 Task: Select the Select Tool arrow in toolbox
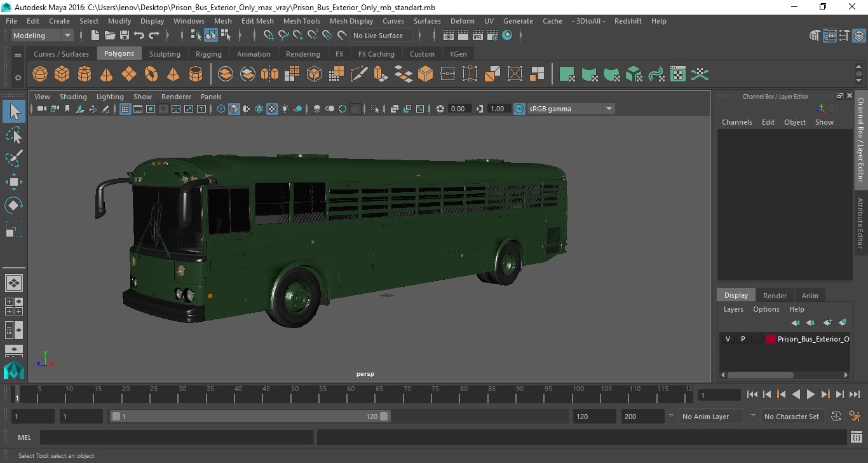(14, 112)
